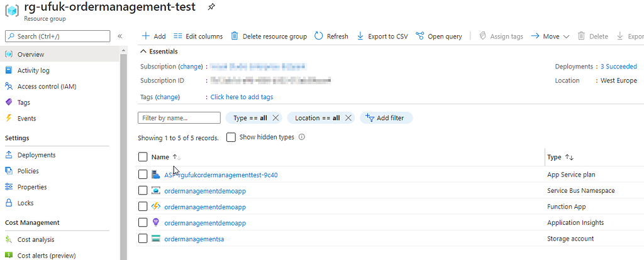Check the ordermanagementsa row checkbox
The image size is (644, 260).
(143, 239)
